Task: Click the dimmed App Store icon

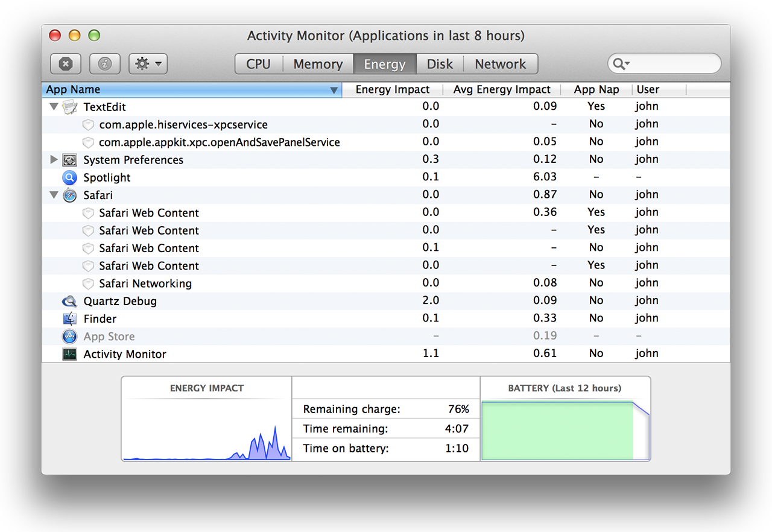Action: [x=70, y=337]
